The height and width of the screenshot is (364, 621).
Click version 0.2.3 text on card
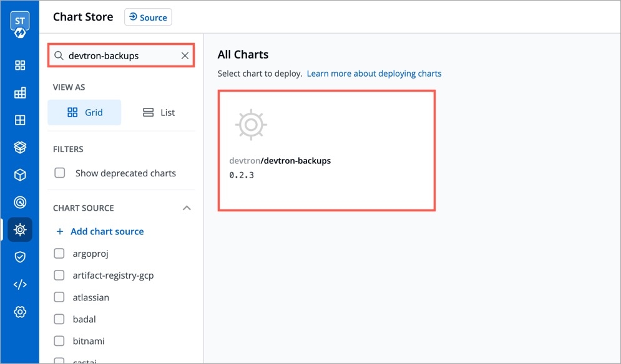click(242, 175)
